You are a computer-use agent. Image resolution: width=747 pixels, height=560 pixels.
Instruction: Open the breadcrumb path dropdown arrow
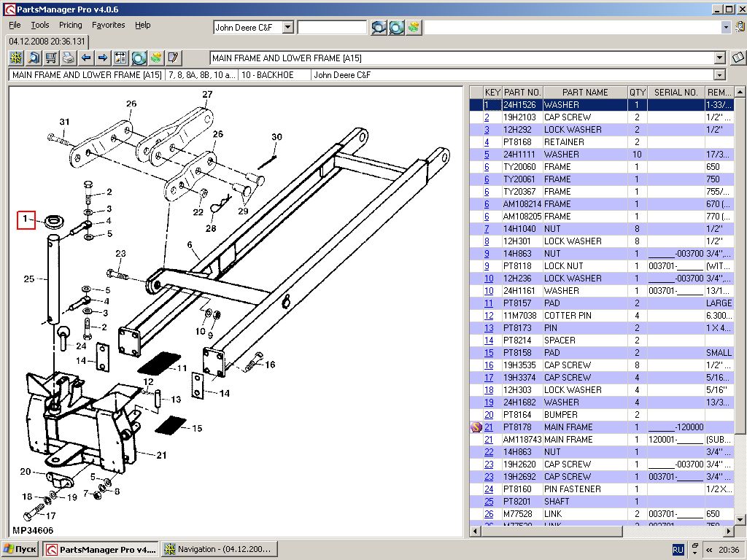[720, 75]
